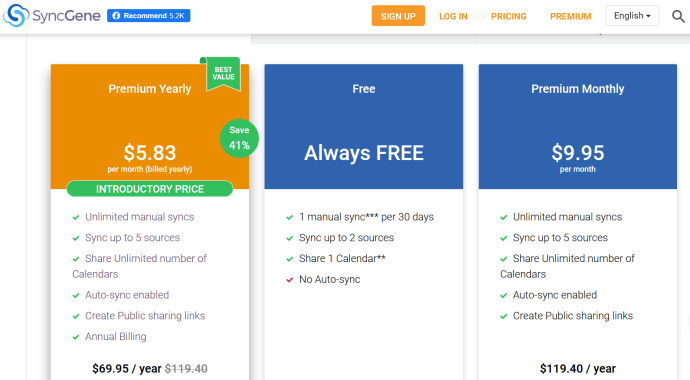Click the SIGN UP button
This screenshot has width=690, height=380.
click(x=398, y=16)
